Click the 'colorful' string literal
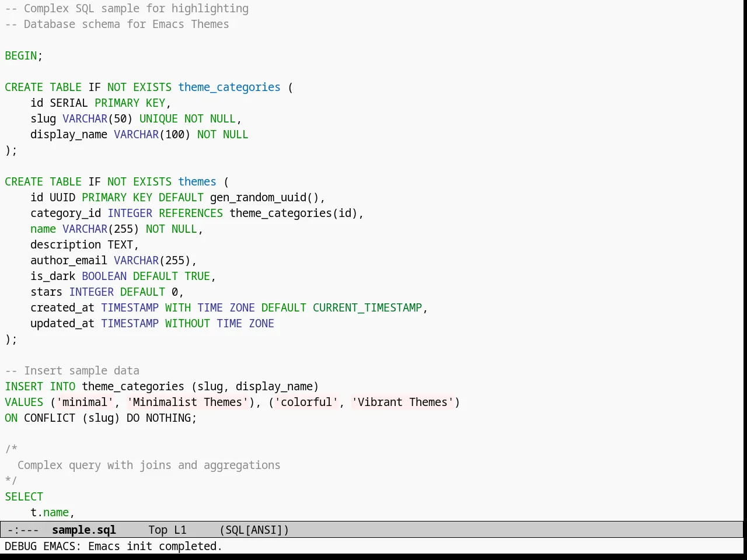This screenshot has height=560, width=747. tap(306, 402)
